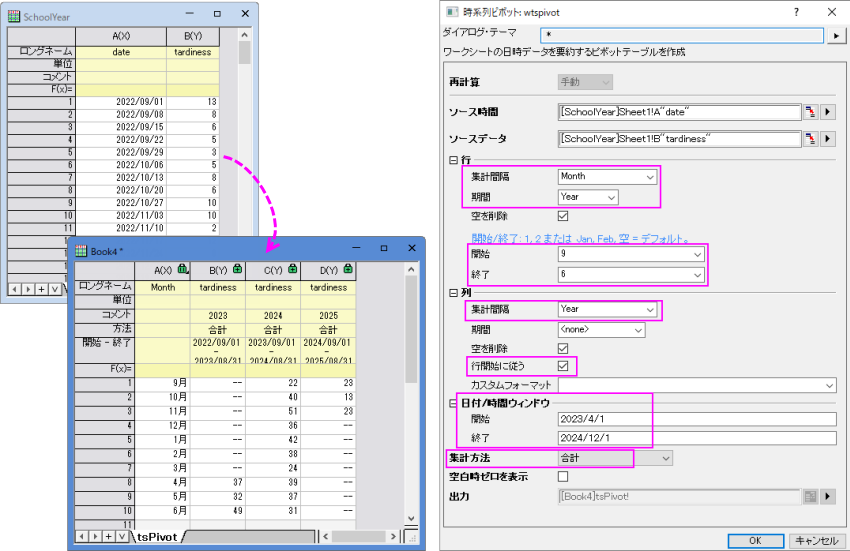
Task: Select the tsPivot sheet tab
Action: (x=157, y=536)
